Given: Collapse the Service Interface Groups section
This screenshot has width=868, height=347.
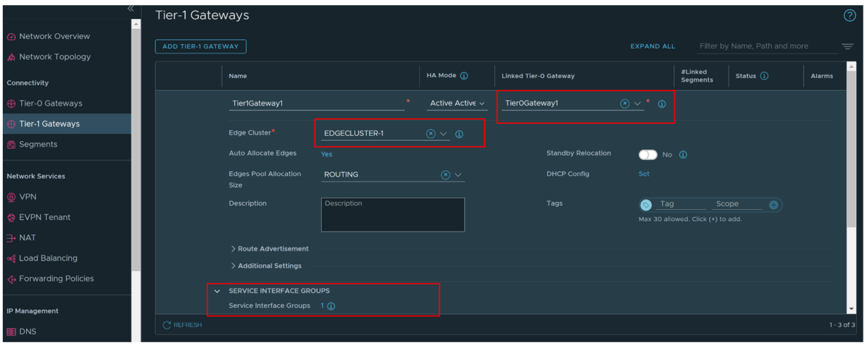Looking at the screenshot, I should (218, 291).
